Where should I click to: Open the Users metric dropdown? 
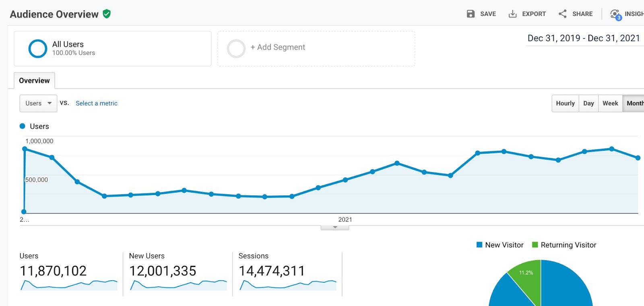coord(38,103)
